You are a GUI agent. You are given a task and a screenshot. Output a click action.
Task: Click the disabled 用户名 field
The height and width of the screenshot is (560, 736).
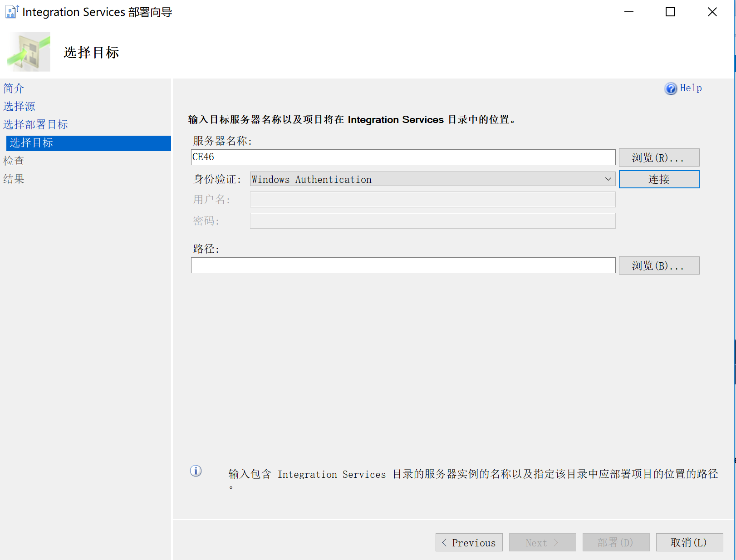click(x=432, y=200)
